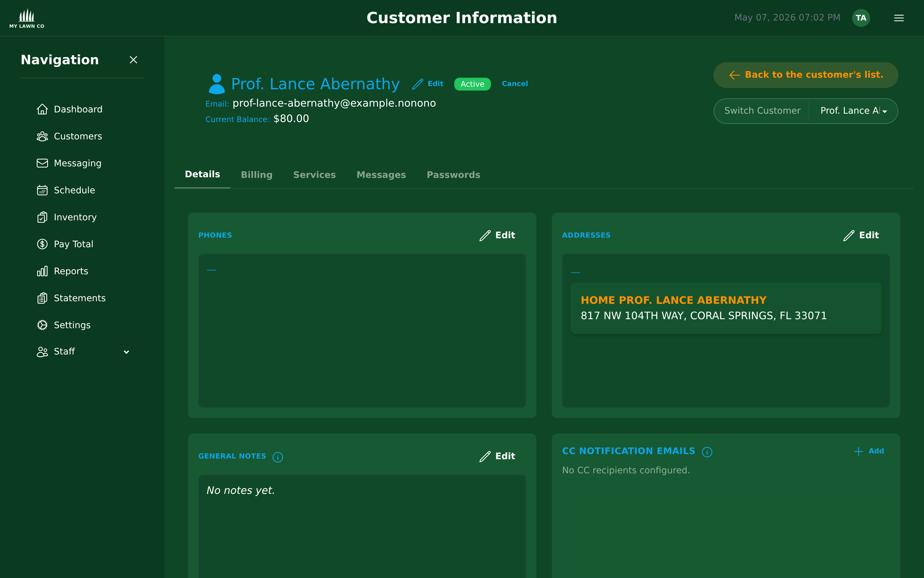Click the Switch Customer label

(762, 111)
